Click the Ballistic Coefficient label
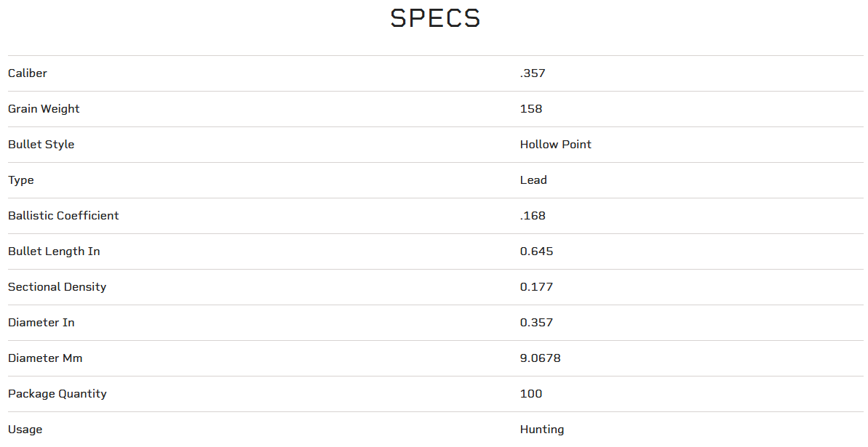 (x=63, y=216)
